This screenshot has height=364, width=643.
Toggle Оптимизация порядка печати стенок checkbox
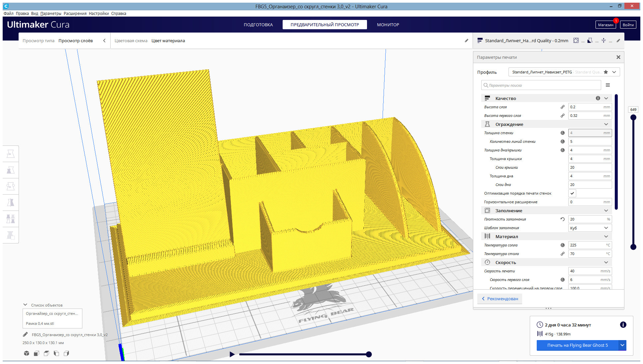(572, 193)
